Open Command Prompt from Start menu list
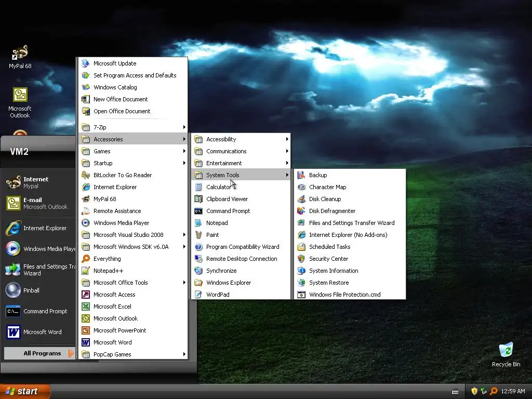The width and height of the screenshot is (532, 399). click(x=38, y=311)
